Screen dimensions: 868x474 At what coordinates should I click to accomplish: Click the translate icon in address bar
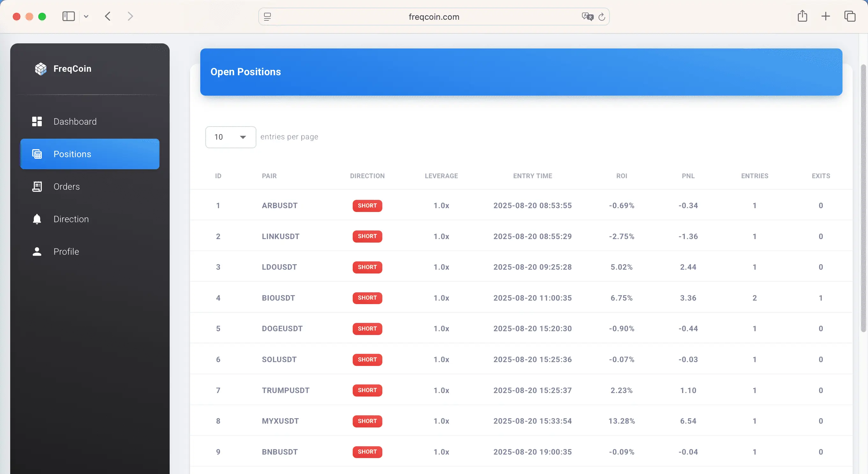pos(587,17)
